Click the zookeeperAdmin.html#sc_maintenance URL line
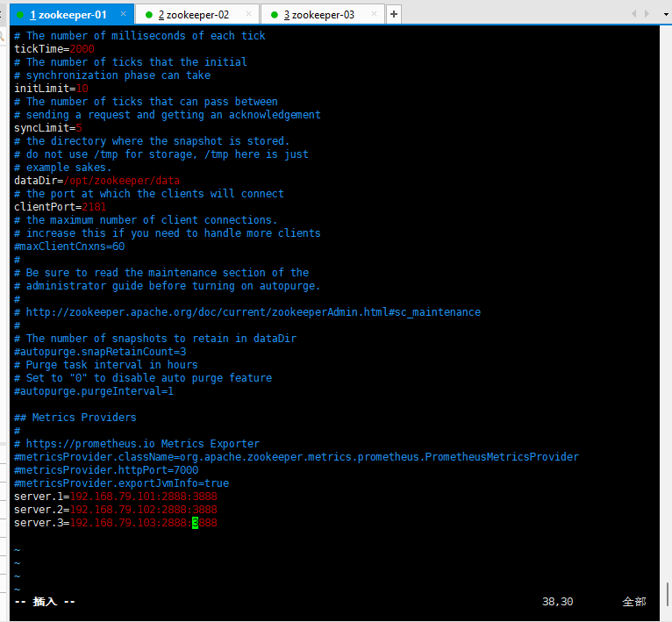 (x=247, y=312)
